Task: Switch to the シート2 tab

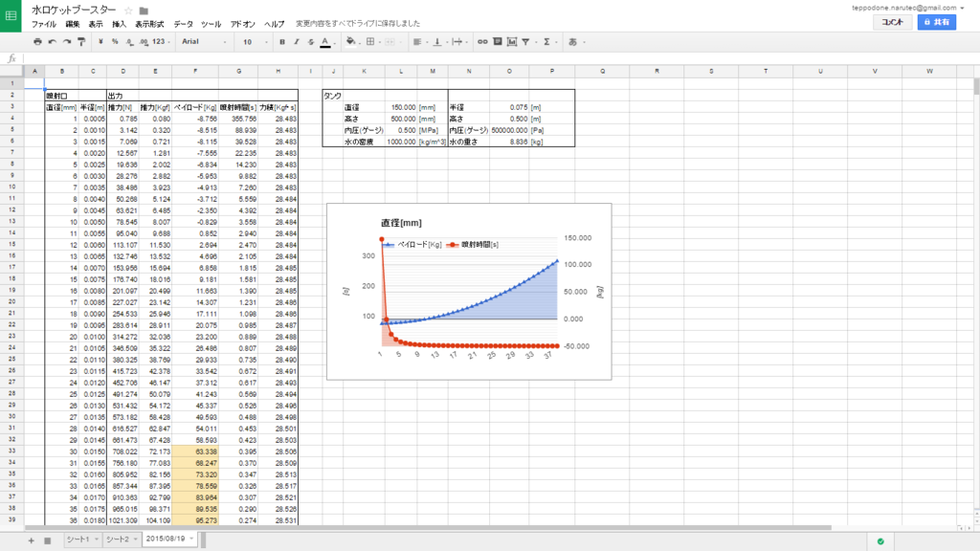Action: (122, 540)
